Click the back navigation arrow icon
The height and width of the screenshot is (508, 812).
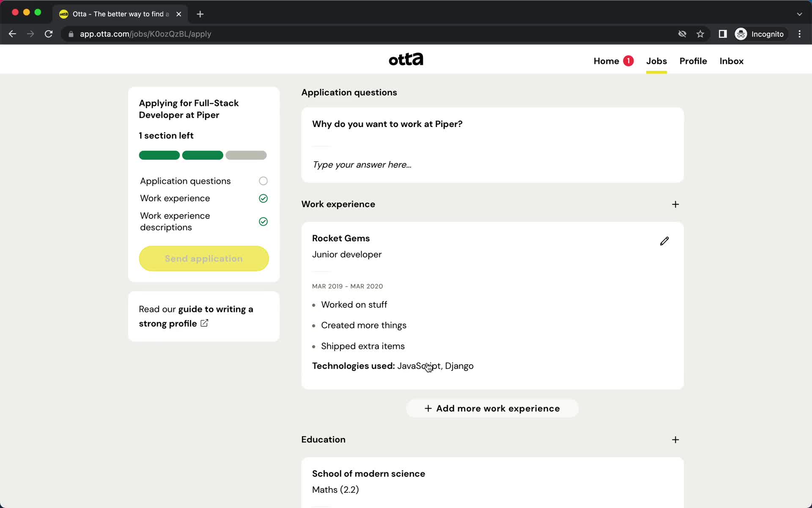13,34
